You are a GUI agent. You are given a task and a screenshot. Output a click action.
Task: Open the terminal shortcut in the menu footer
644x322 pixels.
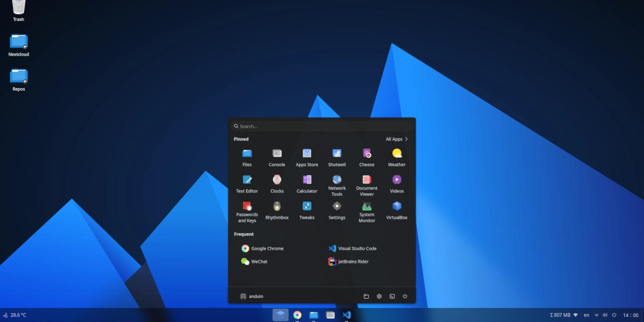click(x=392, y=296)
